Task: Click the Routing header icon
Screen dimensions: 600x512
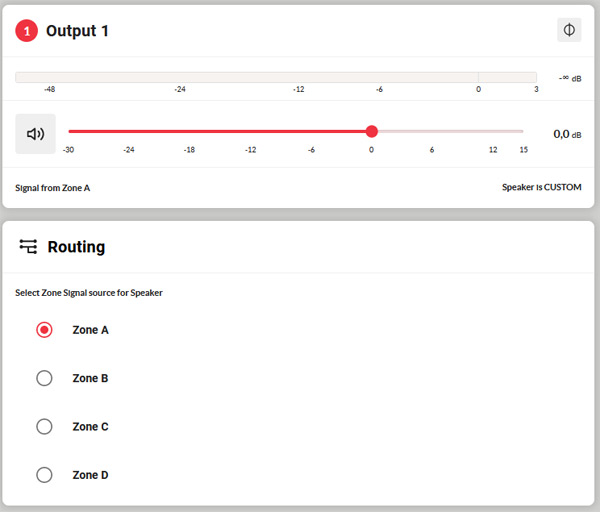Action: [x=28, y=246]
